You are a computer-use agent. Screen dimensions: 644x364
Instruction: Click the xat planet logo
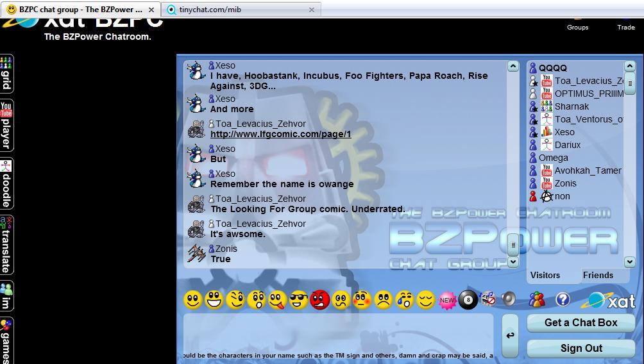(x=609, y=301)
